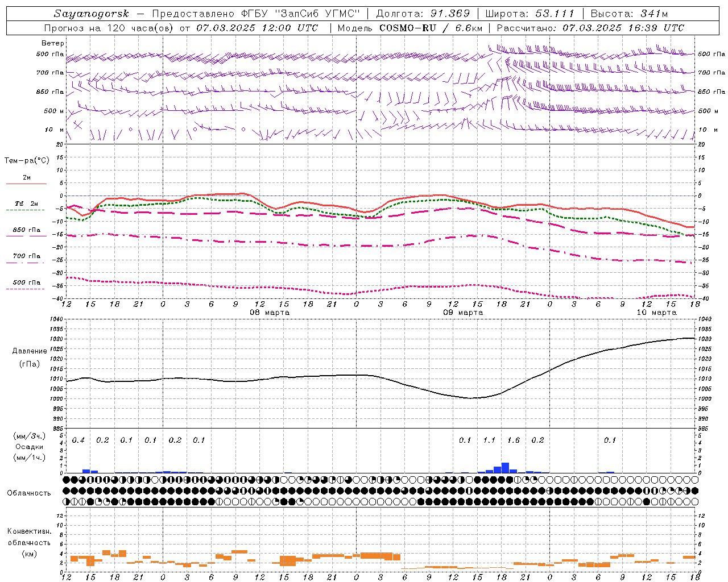Click the "850 гПа" temperature legend entry
The height and width of the screenshot is (582, 728).
(27, 230)
